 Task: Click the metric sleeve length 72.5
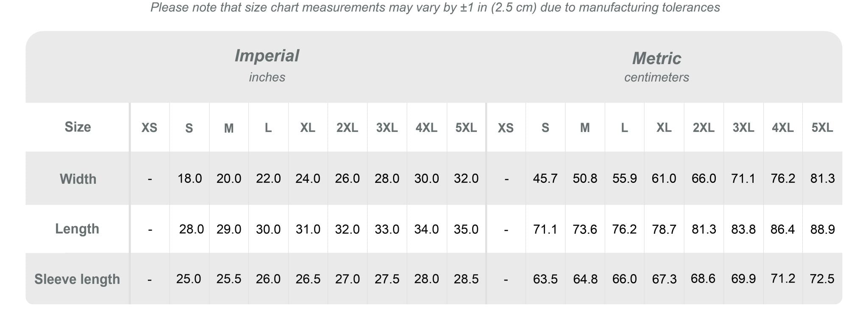pyautogui.click(x=822, y=279)
